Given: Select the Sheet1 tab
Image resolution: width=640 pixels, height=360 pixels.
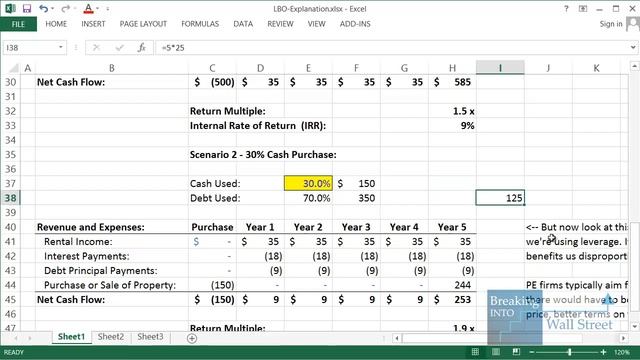Looking at the screenshot, I should point(71,337).
